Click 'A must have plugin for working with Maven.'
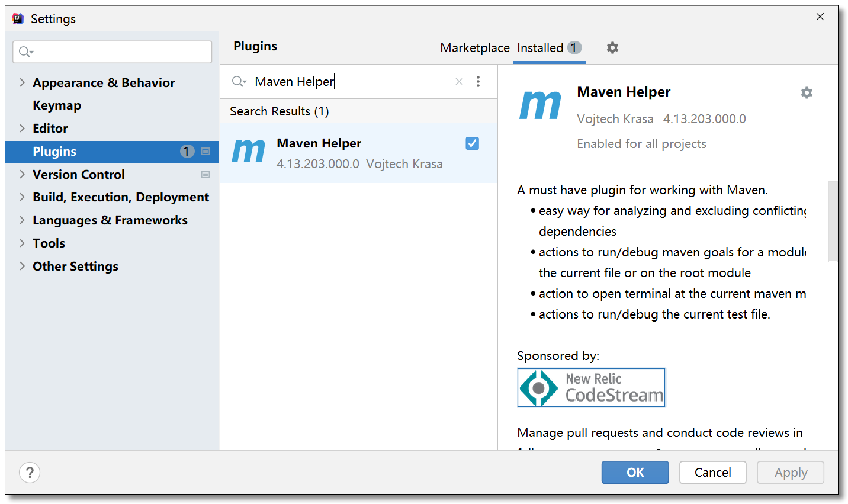Viewport: 848px width, 504px height. (643, 190)
